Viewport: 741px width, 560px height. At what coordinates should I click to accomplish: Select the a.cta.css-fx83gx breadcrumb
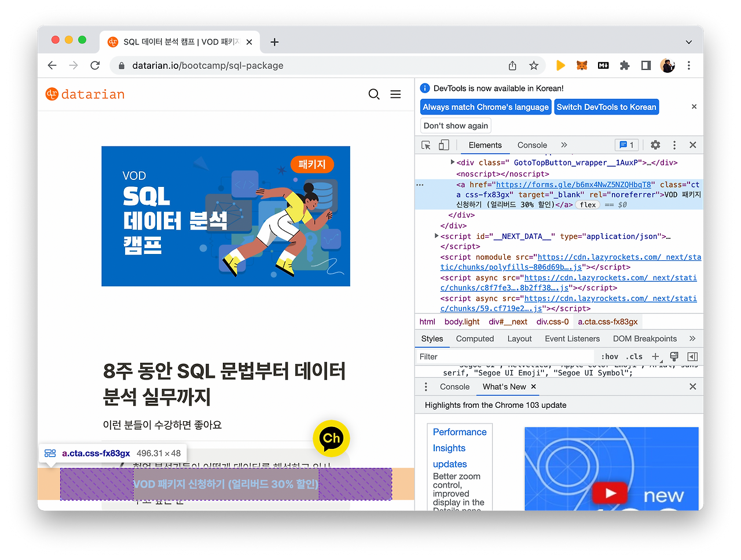(608, 322)
